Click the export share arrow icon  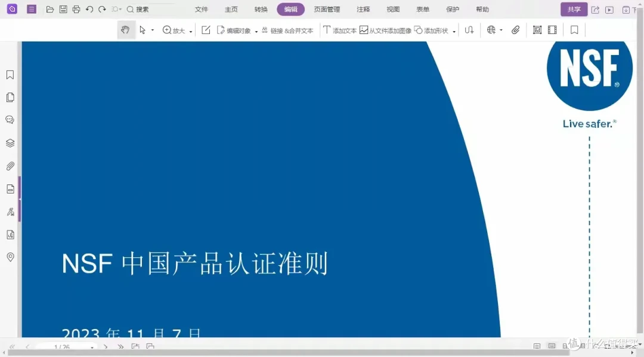[595, 10]
